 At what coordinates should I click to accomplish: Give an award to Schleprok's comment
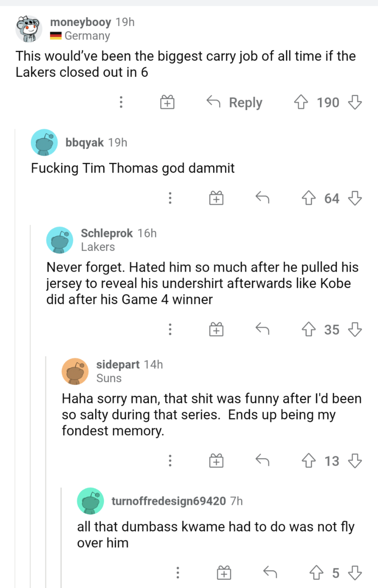click(216, 330)
